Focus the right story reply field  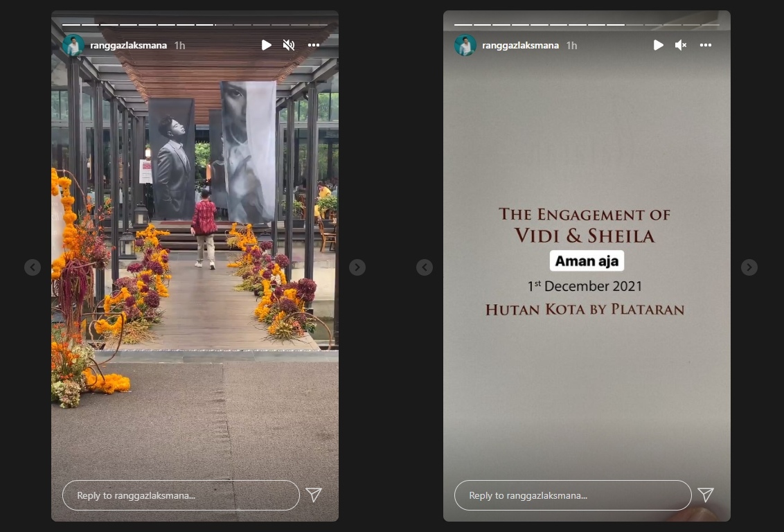[573, 495]
